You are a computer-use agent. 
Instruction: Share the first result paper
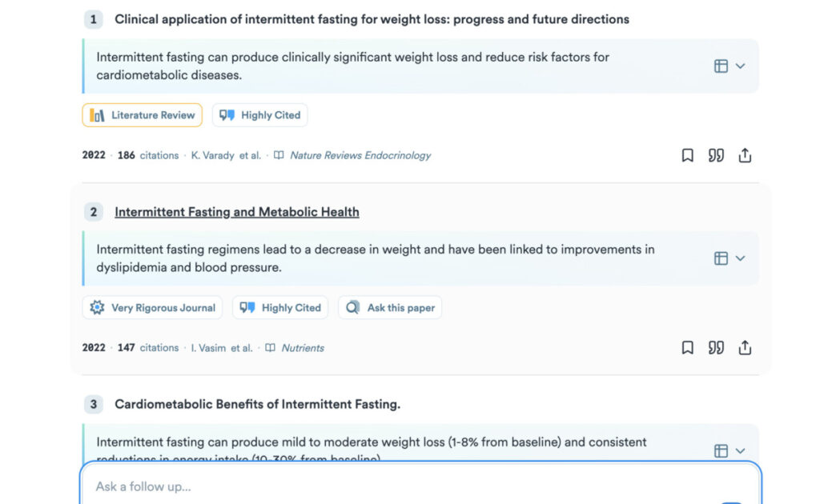click(745, 155)
